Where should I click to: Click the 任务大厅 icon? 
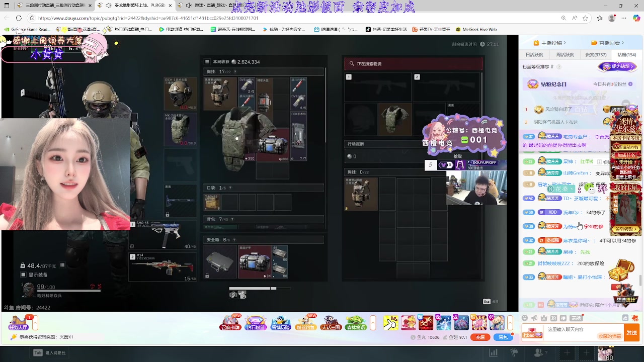[x=19, y=323]
